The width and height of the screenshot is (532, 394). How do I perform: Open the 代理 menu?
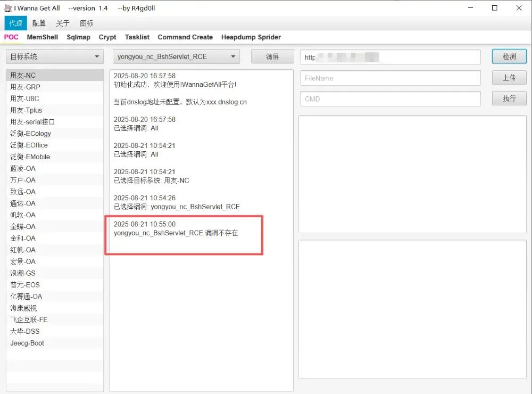(15, 23)
